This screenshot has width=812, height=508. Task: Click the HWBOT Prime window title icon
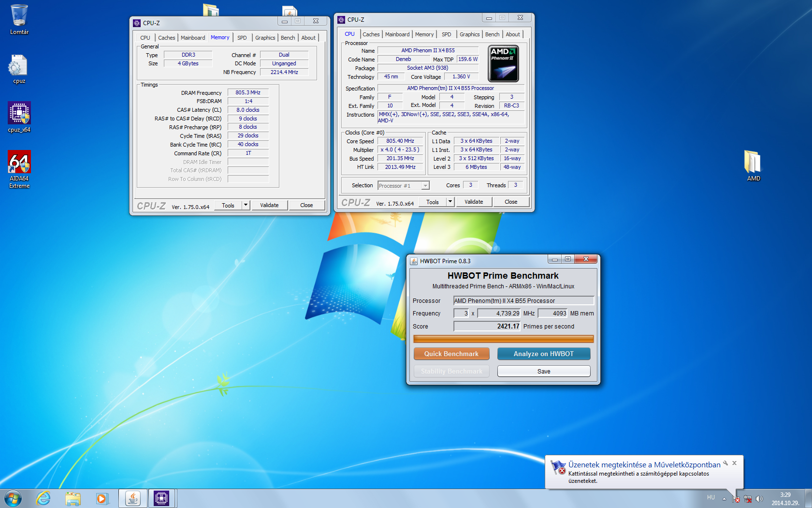414,261
